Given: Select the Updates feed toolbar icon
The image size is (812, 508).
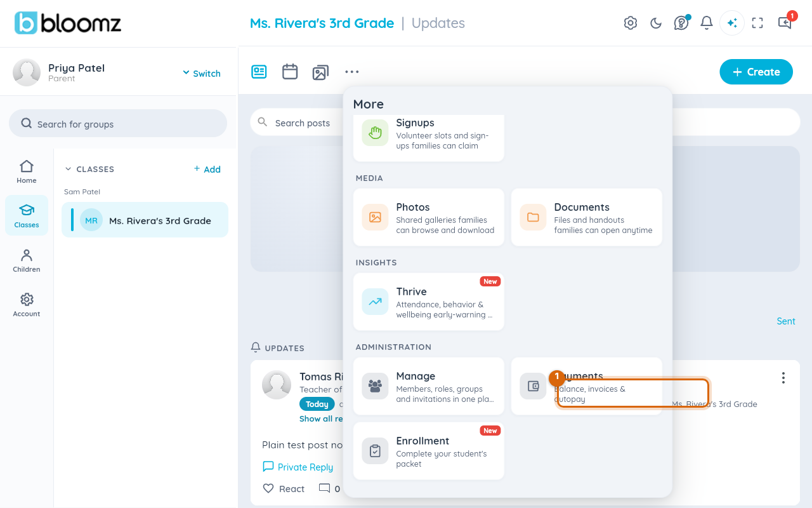Looking at the screenshot, I should (259, 72).
